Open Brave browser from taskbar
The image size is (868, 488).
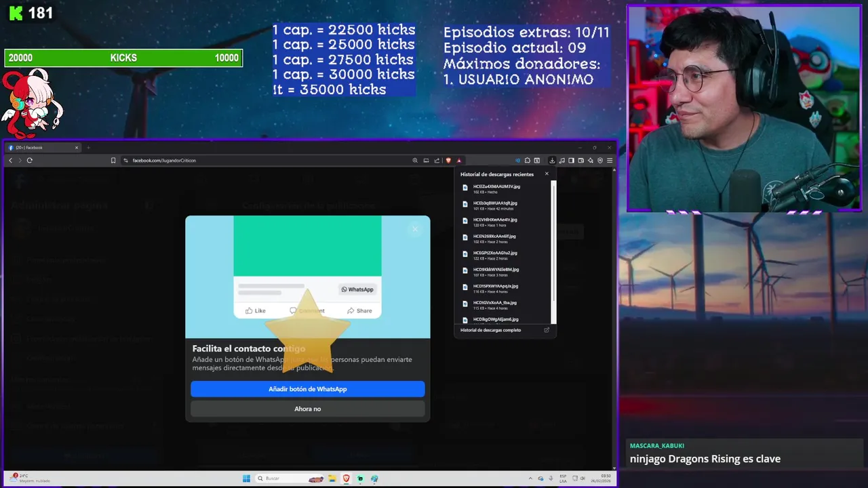[347, 479]
